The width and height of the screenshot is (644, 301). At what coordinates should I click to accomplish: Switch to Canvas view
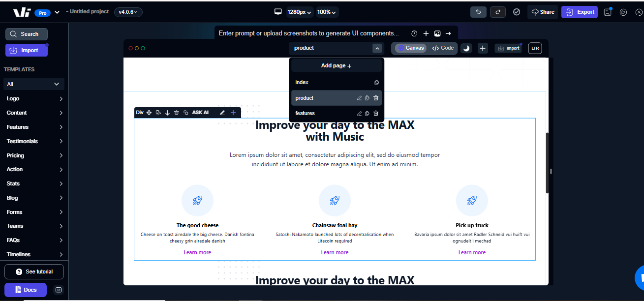[411, 48]
